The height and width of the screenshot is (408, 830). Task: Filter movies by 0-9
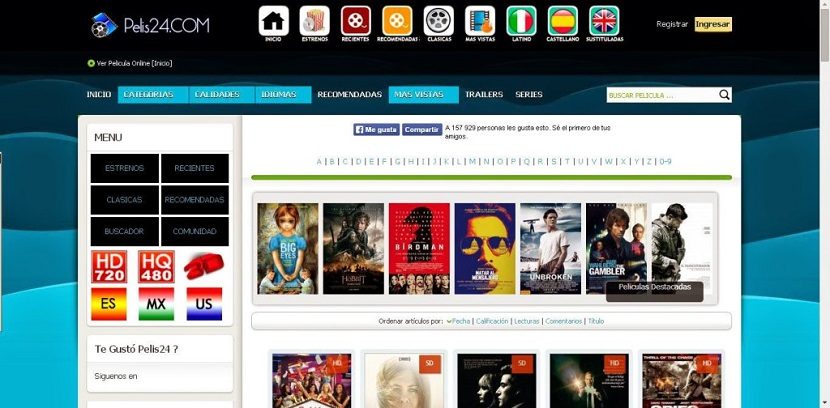[x=665, y=161]
